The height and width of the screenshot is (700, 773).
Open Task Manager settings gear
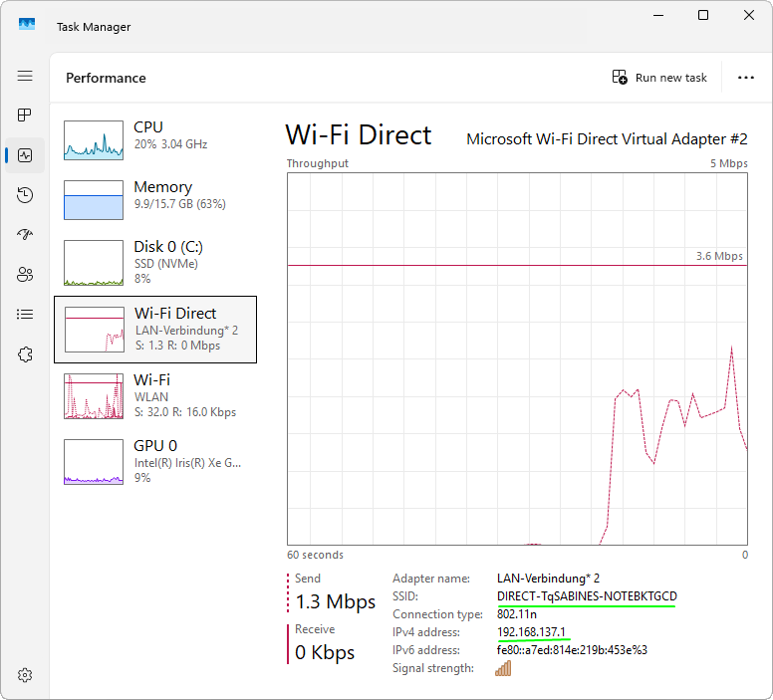(25, 675)
